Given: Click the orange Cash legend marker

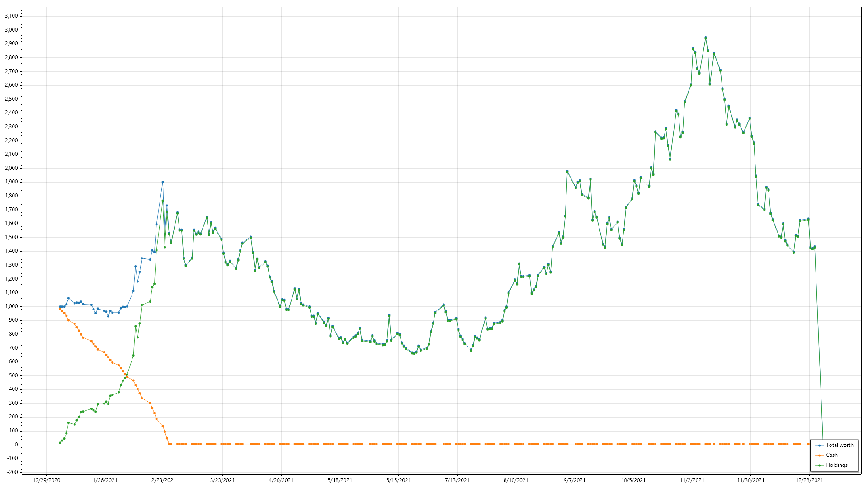Looking at the screenshot, I should (x=819, y=455).
